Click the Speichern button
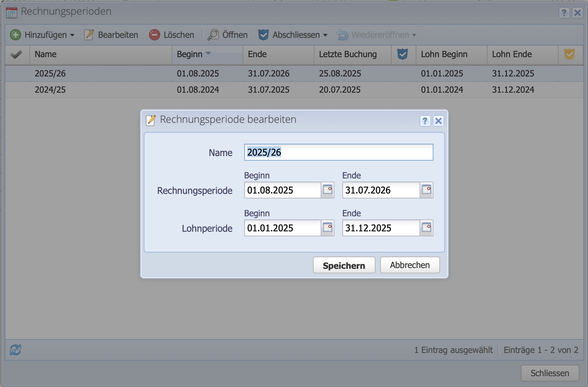Screen dimensions: 588x387 click(344, 265)
